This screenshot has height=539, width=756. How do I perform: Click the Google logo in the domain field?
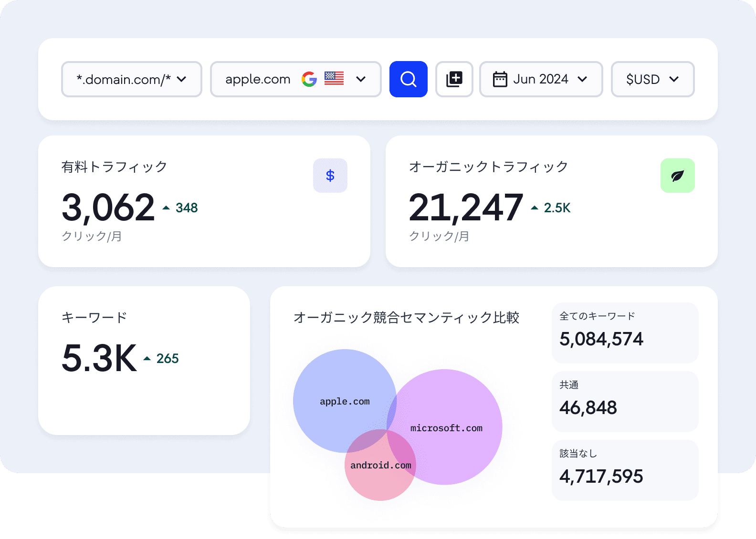309,79
